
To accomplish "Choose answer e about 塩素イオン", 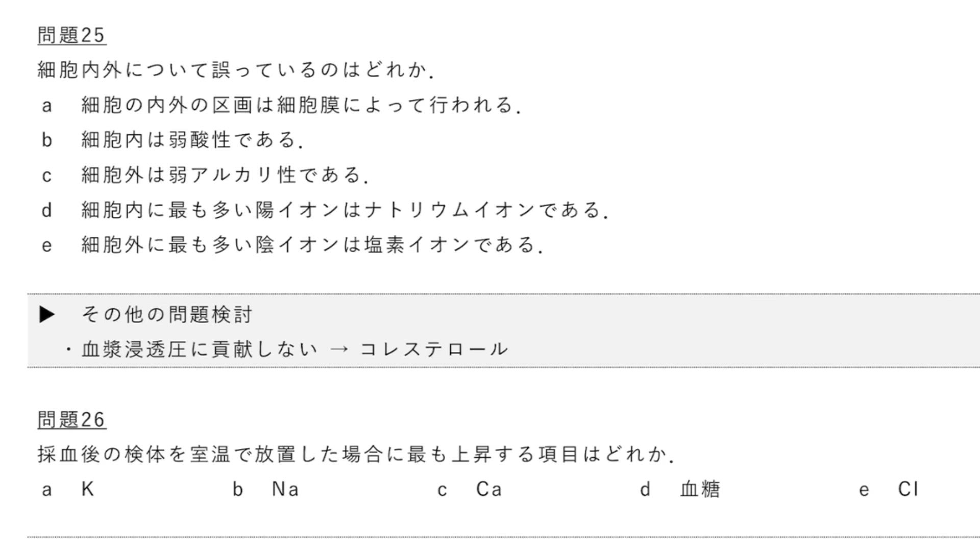I will [311, 245].
